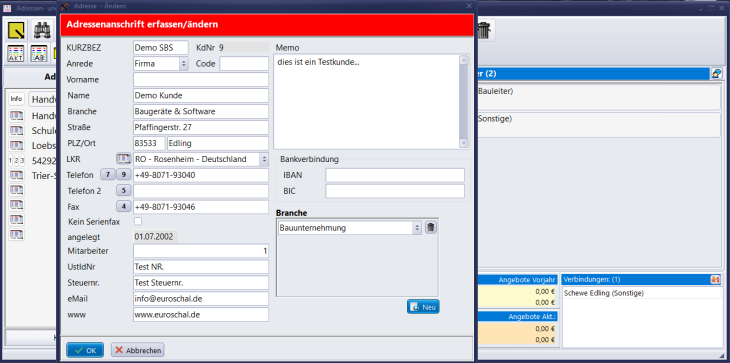
Task: Click the contact person icon in the blue header
Action: click(716, 74)
